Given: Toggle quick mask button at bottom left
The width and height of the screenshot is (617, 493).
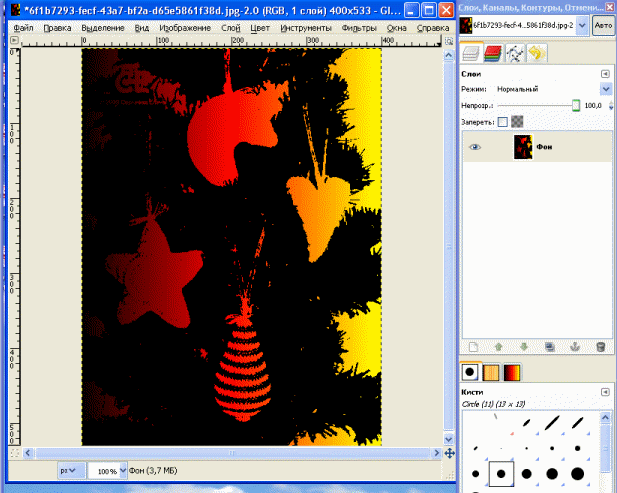Looking at the screenshot, I should 15,453.
